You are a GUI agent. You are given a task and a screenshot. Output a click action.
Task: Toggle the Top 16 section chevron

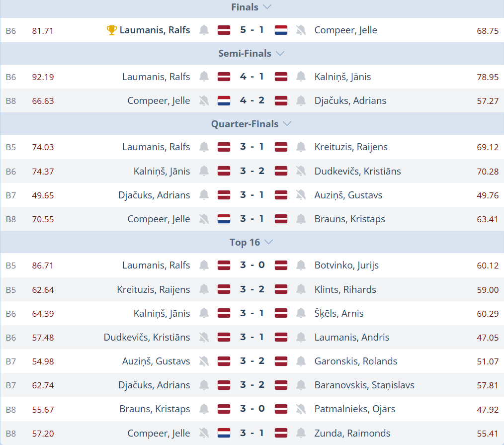tap(269, 243)
